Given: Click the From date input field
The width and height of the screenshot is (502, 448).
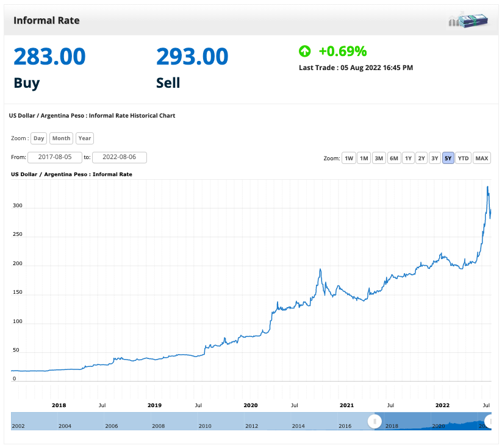Looking at the screenshot, I should point(55,157).
